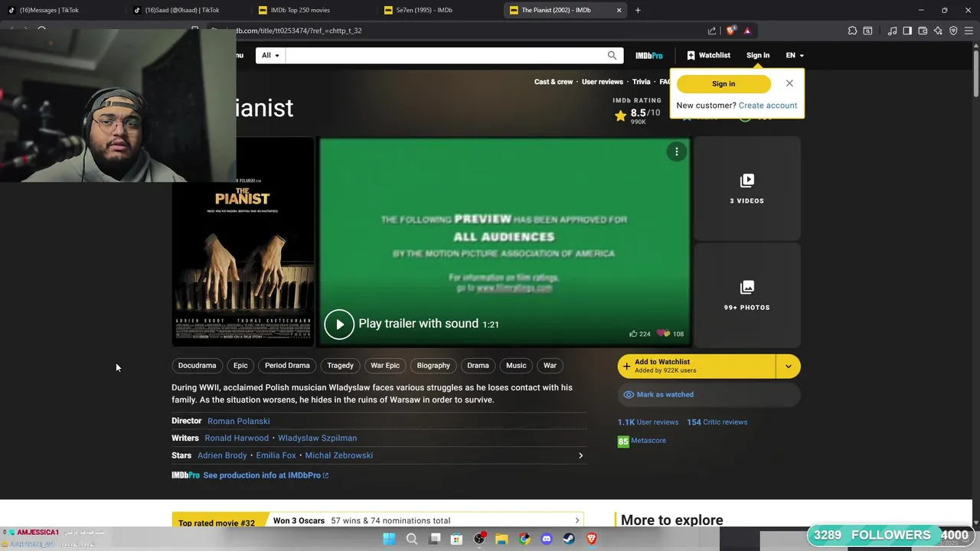
Task: Switch to the Messages | TikTok tab
Action: [63, 10]
